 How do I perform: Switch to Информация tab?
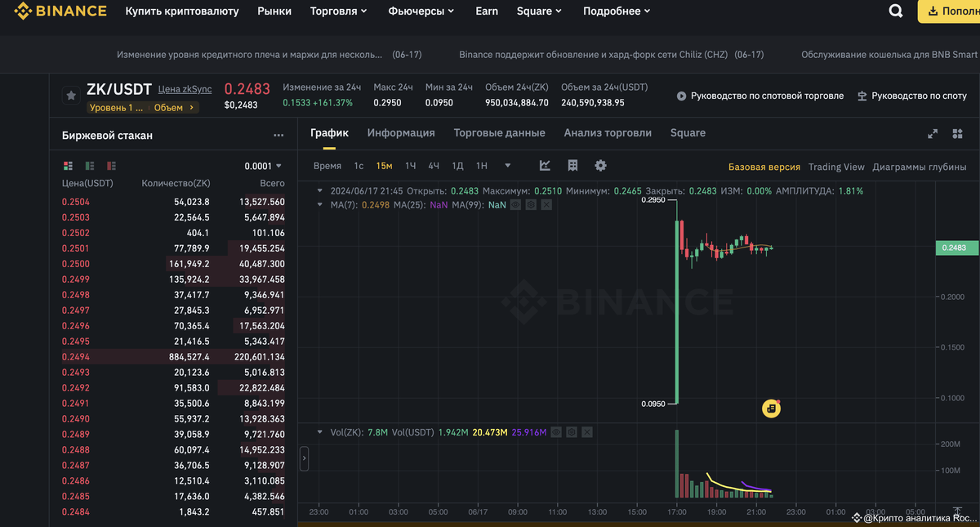[401, 133]
